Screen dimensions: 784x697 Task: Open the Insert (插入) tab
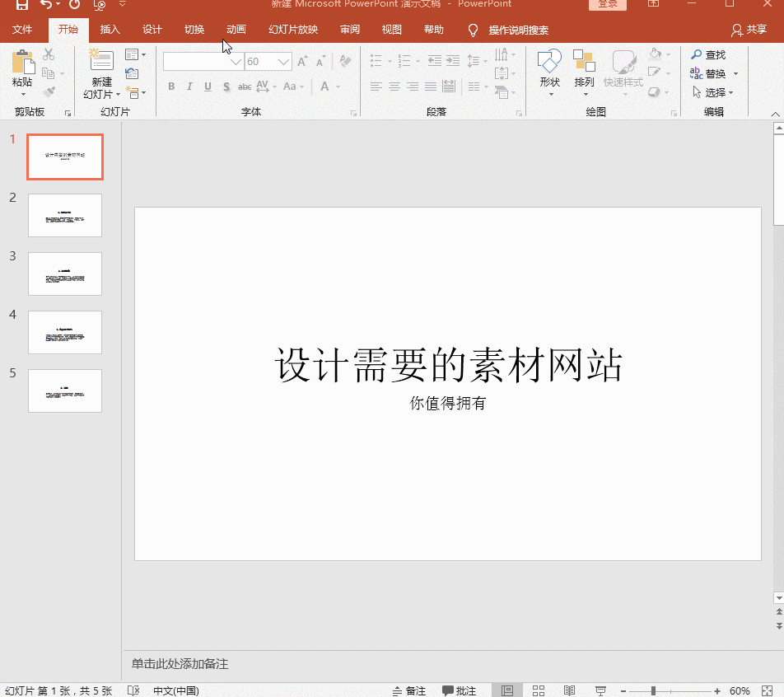110,30
